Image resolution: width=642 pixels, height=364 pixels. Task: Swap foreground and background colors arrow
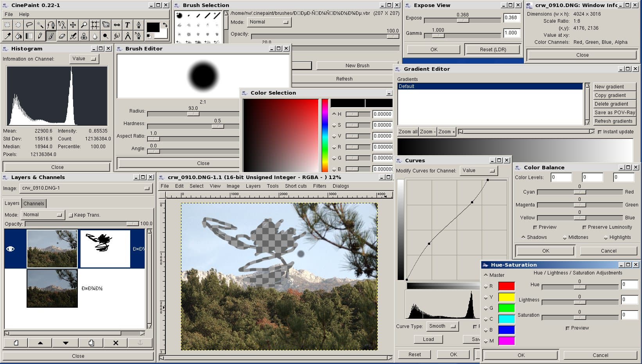[165, 25]
